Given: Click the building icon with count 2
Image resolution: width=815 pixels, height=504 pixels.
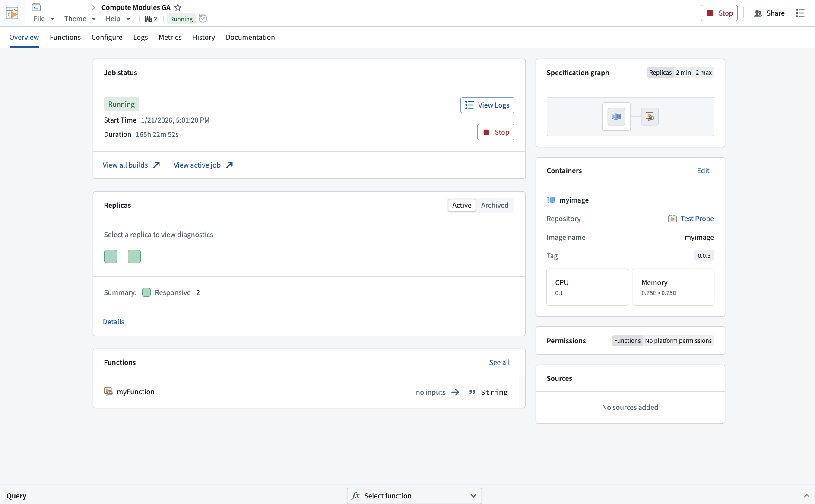Looking at the screenshot, I should 151,19.
